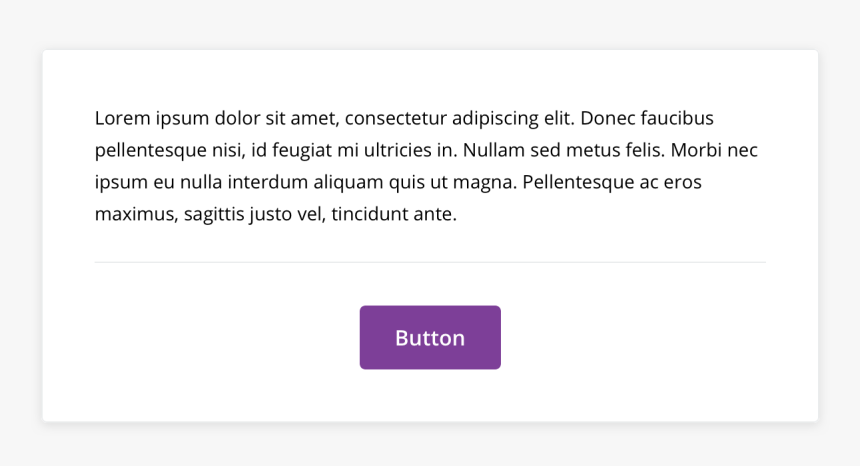The height and width of the screenshot is (466, 860).
Task: Click the purple "Button" button
Action: pyautogui.click(x=430, y=338)
